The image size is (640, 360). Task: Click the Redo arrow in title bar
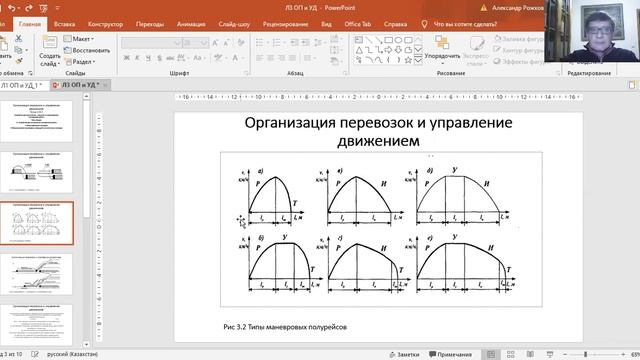(29, 8)
